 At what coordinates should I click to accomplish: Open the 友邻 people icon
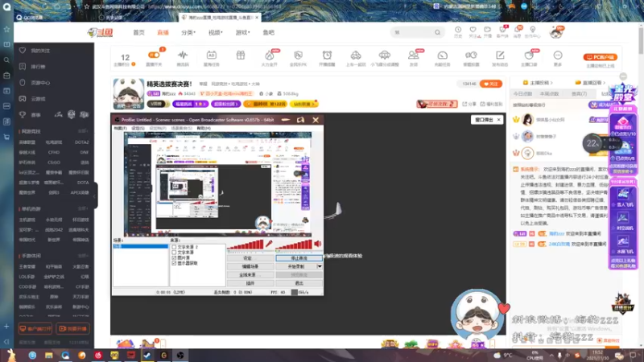[x=413, y=55]
